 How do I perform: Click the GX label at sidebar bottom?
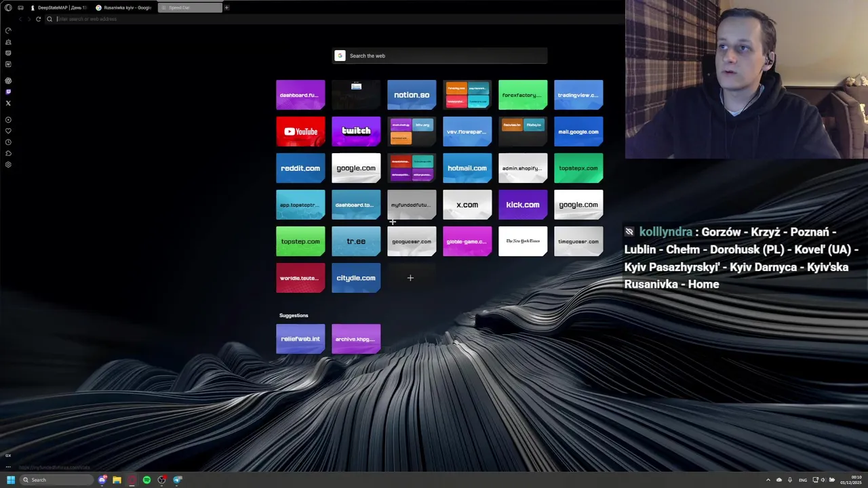tap(8, 455)
